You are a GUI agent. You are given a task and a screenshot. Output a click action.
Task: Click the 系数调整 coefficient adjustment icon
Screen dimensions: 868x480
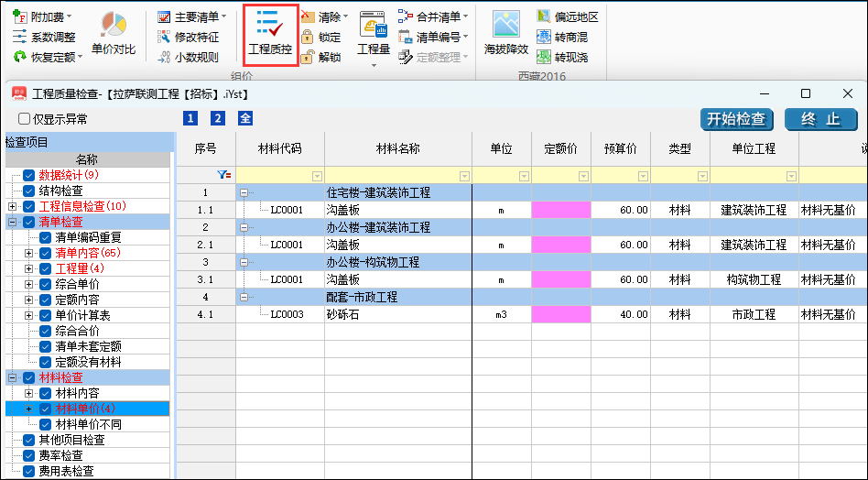tap(19, 38)
